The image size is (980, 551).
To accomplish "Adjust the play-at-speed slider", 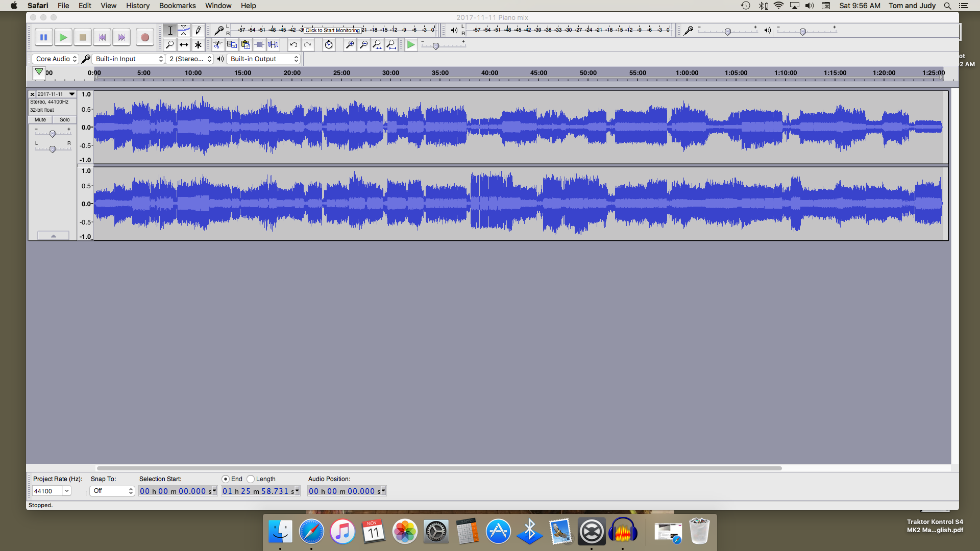I will pos(435,46).
